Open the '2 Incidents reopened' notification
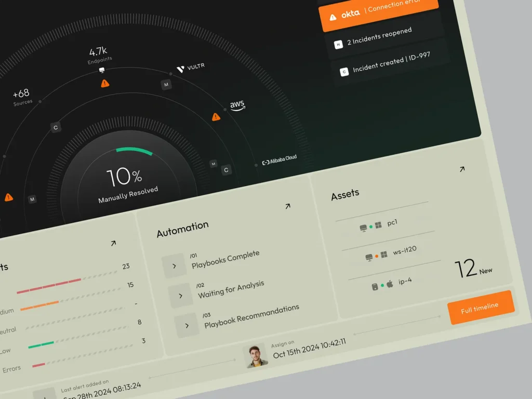 click(385, 37)
